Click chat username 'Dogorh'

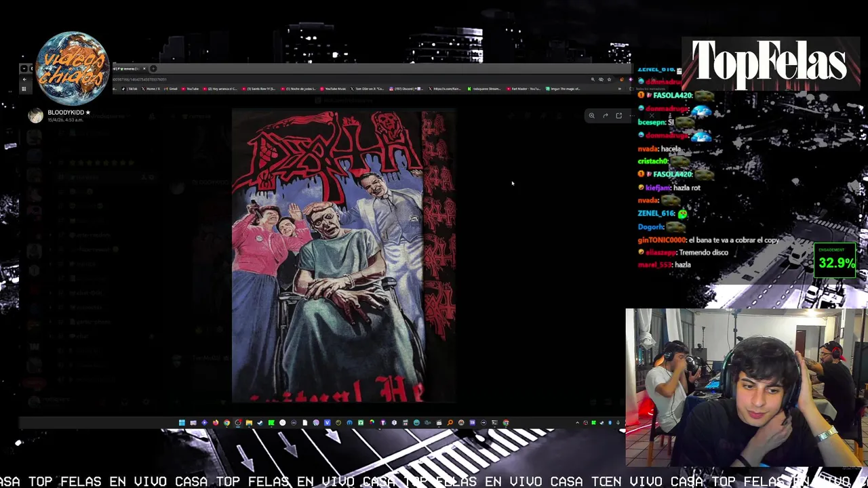[652, 227]
